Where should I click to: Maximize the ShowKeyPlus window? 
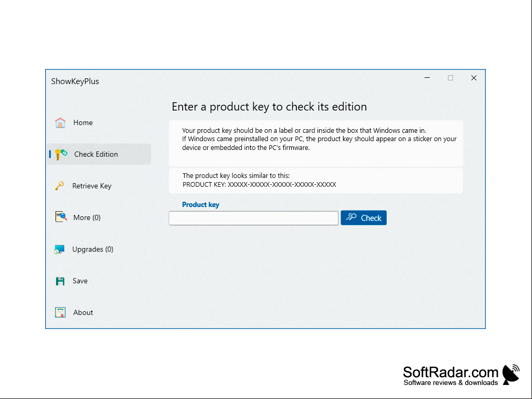point(450,78)
